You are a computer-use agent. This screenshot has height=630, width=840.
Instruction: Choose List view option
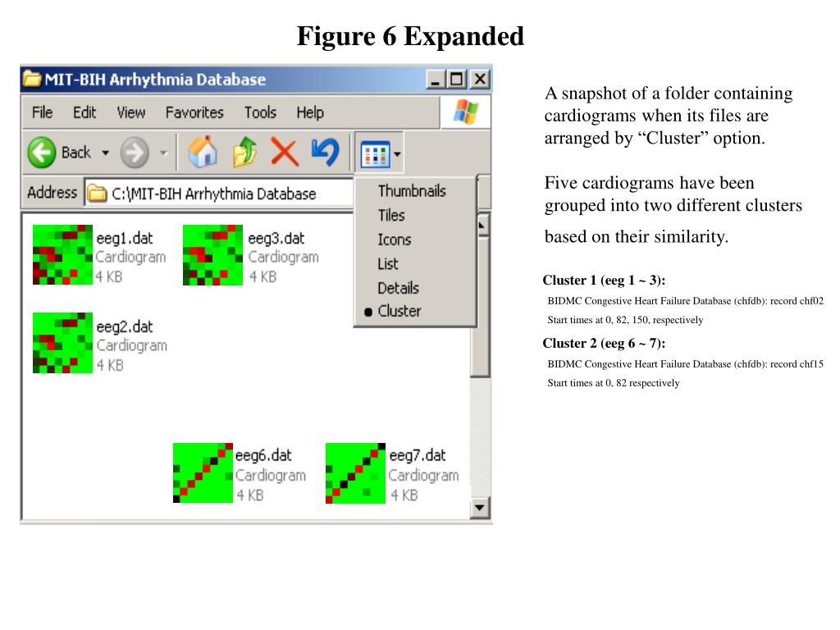point(388,263)
